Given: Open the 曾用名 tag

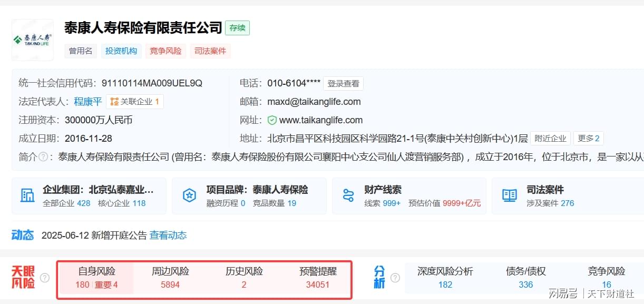Looking at the screenshot, I should click(81, 51).
